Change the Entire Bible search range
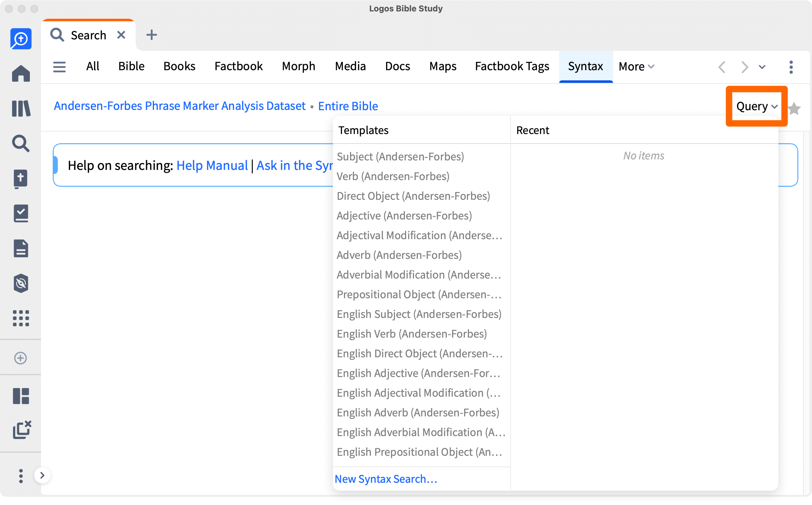The image size is (812, 505). tap(348, 106)
